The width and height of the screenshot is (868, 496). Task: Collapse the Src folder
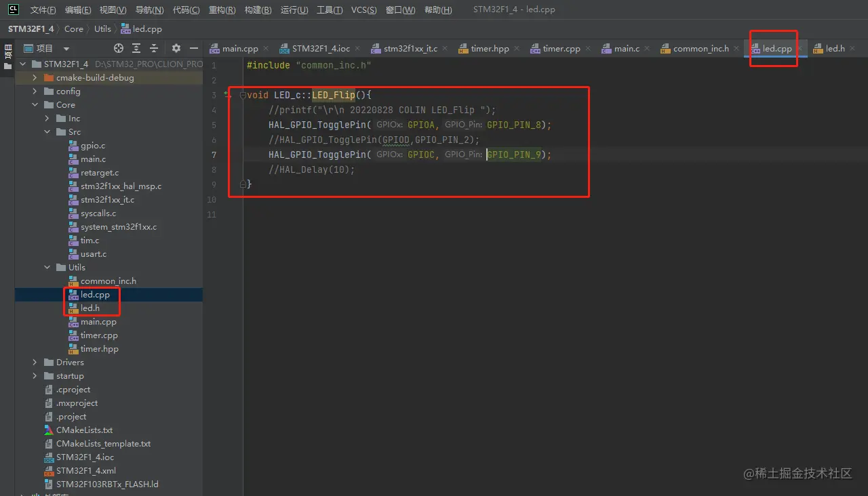[47, 132]
